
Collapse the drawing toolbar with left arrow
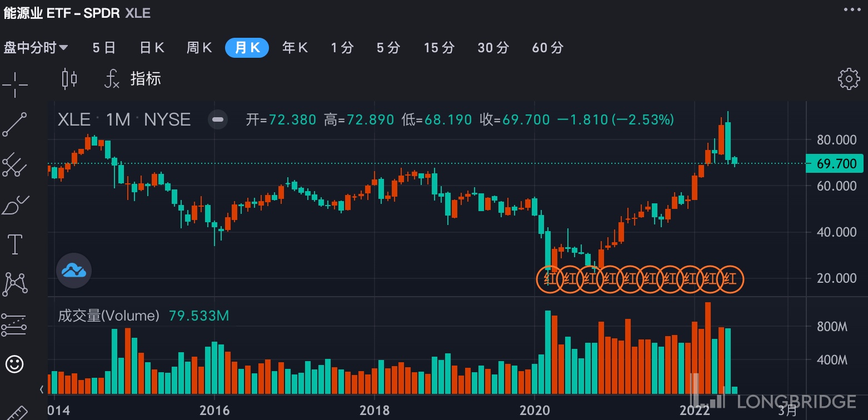[43, 391]
